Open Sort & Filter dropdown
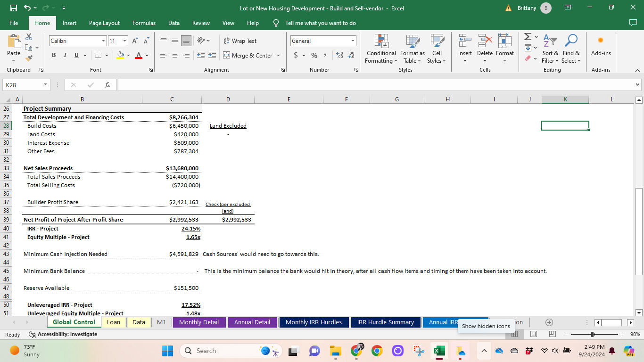644x362 pixels. [x=550, y=49]
